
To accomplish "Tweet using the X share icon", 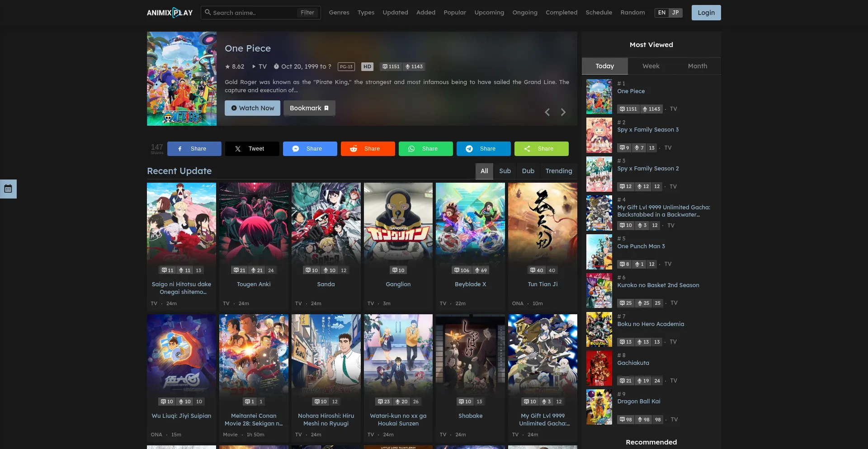I will click(x=237, y=148).
